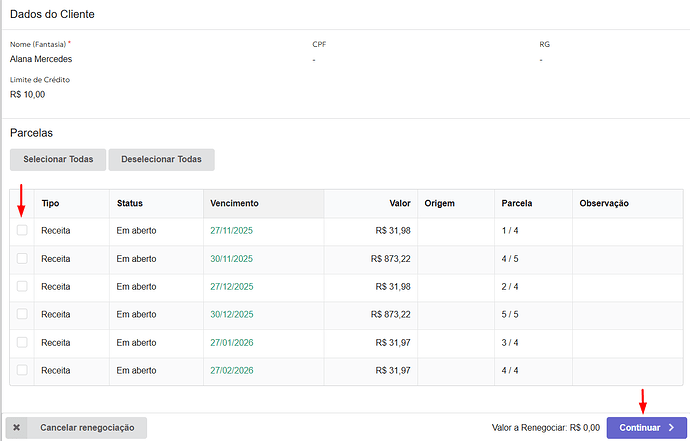Click the Valor column header
This screenshot has width=690, height=441.
point(399,203)
